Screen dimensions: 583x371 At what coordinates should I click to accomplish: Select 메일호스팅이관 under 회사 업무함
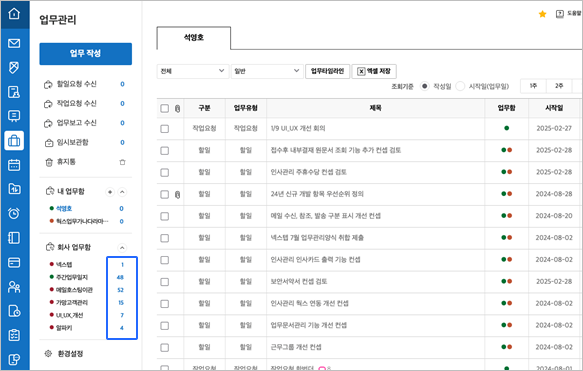click(x=74, y=290)
